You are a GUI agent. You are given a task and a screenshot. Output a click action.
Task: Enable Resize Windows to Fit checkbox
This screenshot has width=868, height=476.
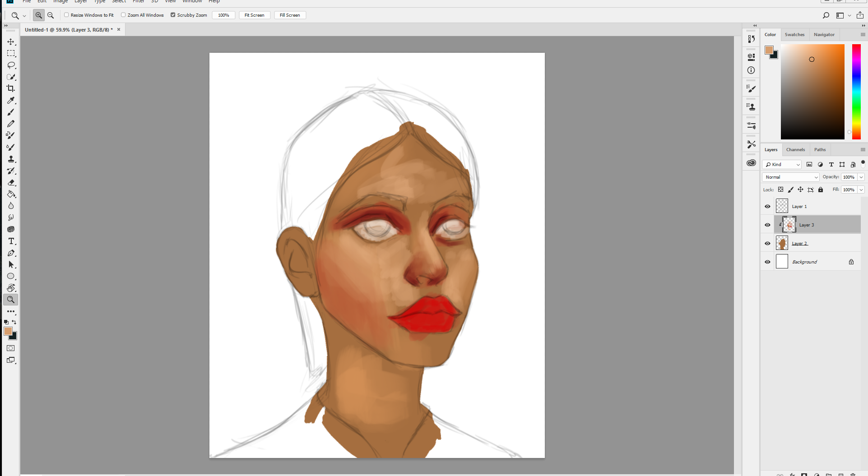[x=66, y=15]
